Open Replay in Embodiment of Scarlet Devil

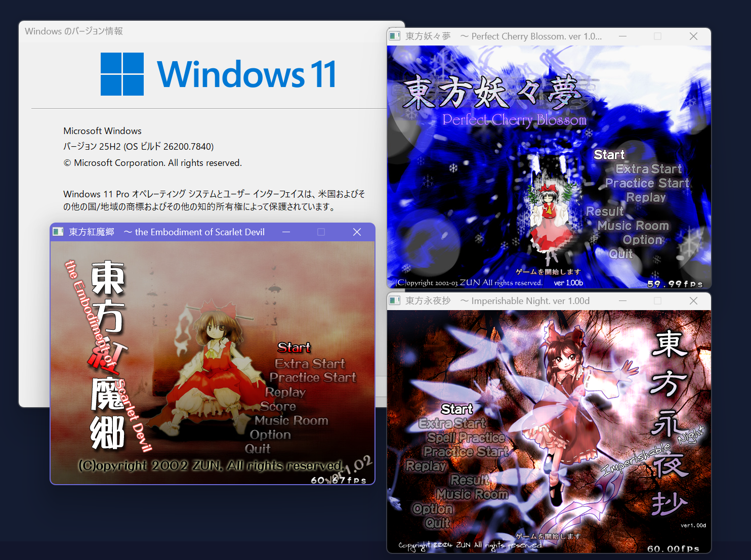(285, 393)
